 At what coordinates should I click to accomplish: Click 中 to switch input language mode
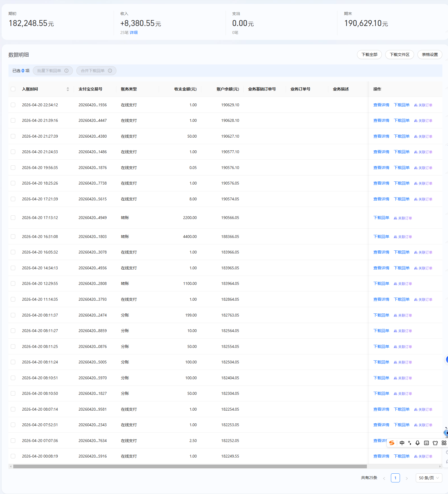[x=402, y=443]
